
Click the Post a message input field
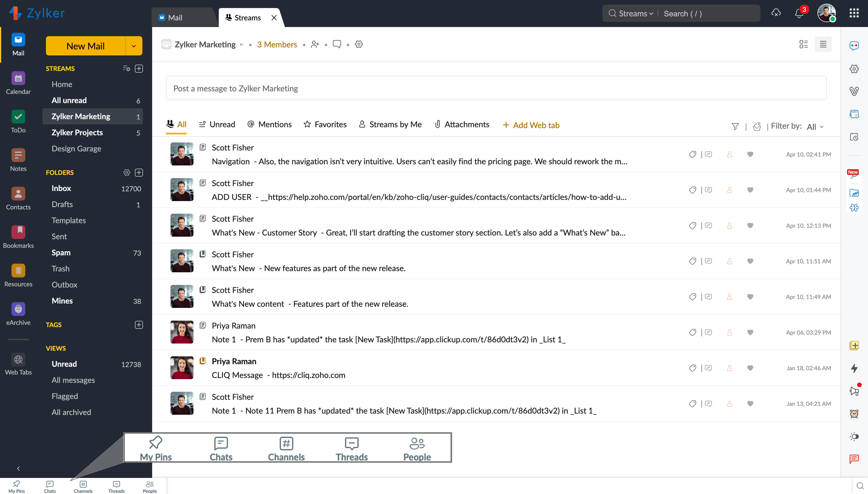[496, 88]
